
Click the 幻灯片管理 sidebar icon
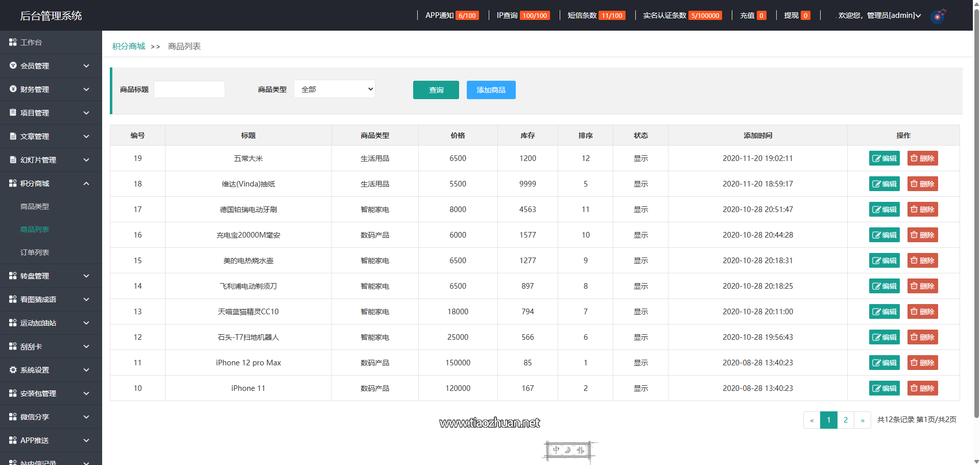point(13,160)
